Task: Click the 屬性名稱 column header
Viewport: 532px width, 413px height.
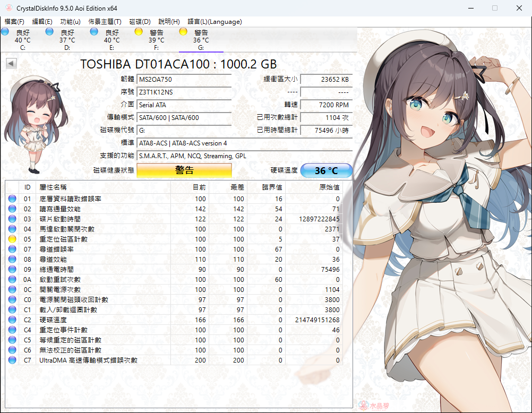Action: pyautogui.click(x=103, y=187)
